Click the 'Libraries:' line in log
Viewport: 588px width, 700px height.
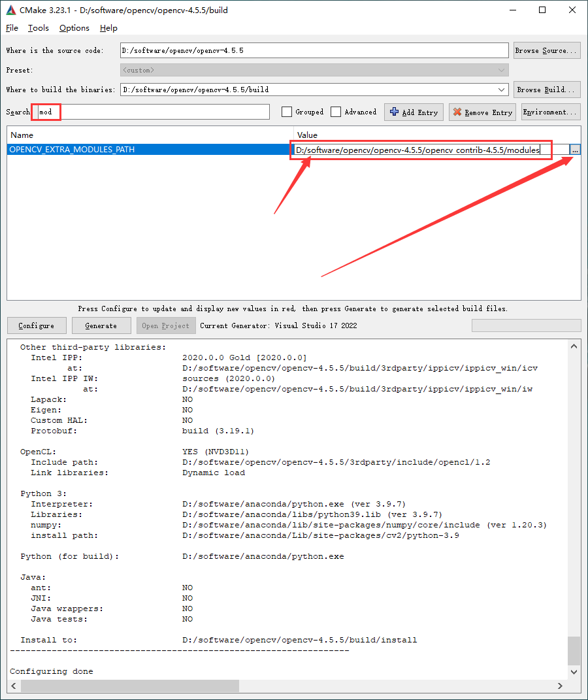tap(237, 515)
